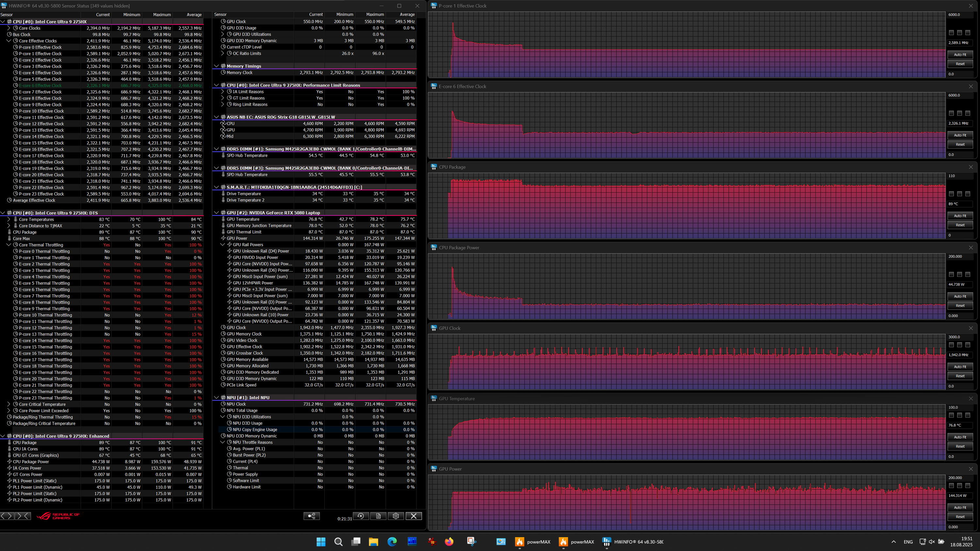Toggle first square box in GPU Power graph
The height and width of the screenshot is (551, 980).
click(951, 486)
